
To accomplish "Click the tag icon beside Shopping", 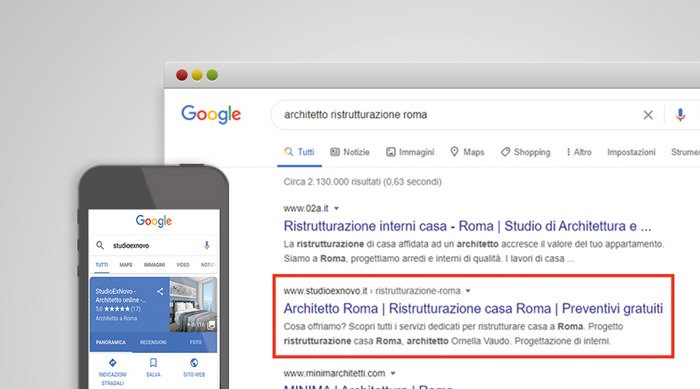I will (x=505, y=152).
